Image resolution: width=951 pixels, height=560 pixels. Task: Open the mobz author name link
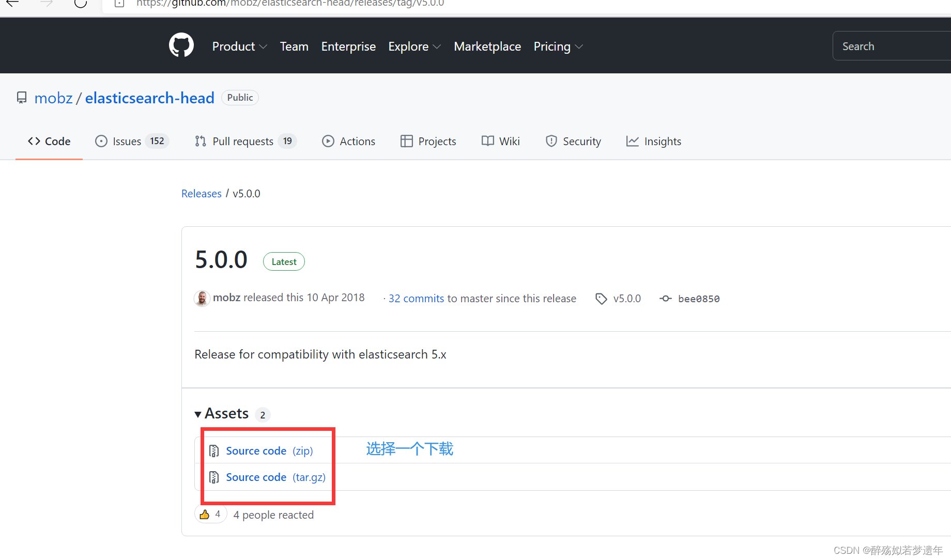pyautogui.click(x=226, y=298)
